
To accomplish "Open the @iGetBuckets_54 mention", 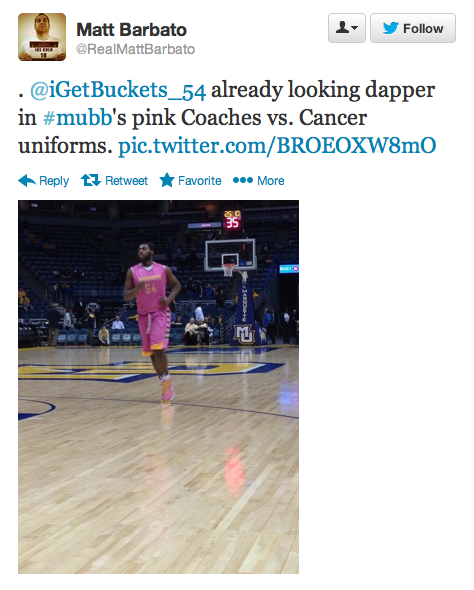I will [x=118, y=90].
